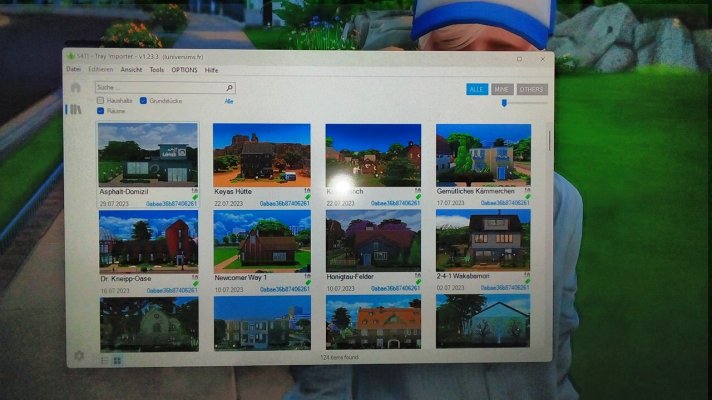Click the green tag on 2-4-1 Wakabamori
The height and width of the screenshot is (400, 712).
[x=527, y=281]
